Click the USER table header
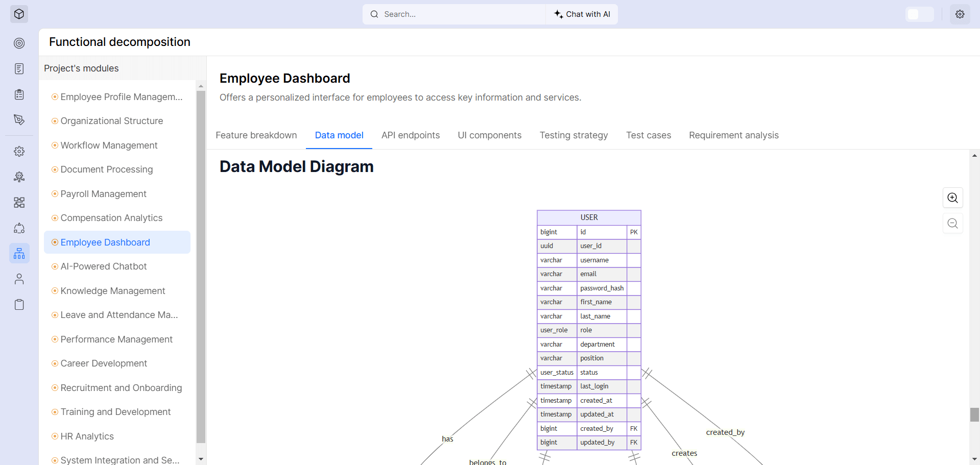Screen dimensions: 980x465 point(589,217)
